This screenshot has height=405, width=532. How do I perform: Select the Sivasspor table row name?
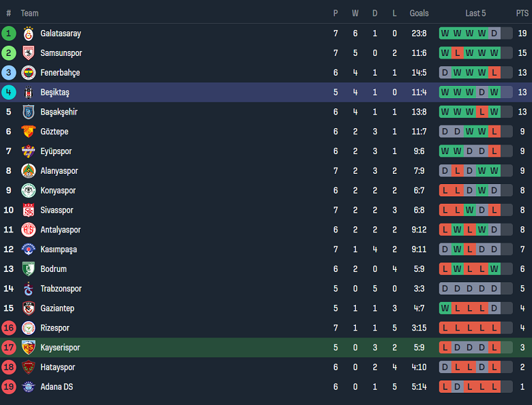coord(57,211)
